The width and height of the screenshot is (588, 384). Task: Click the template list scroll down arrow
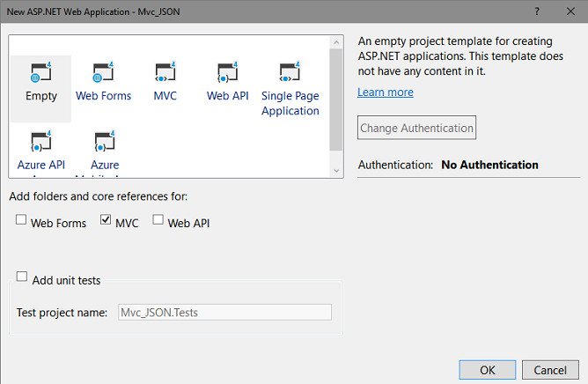[336, 171]
